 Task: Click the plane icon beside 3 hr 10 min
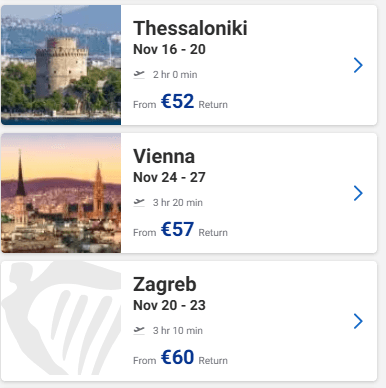tap(139, 330)
